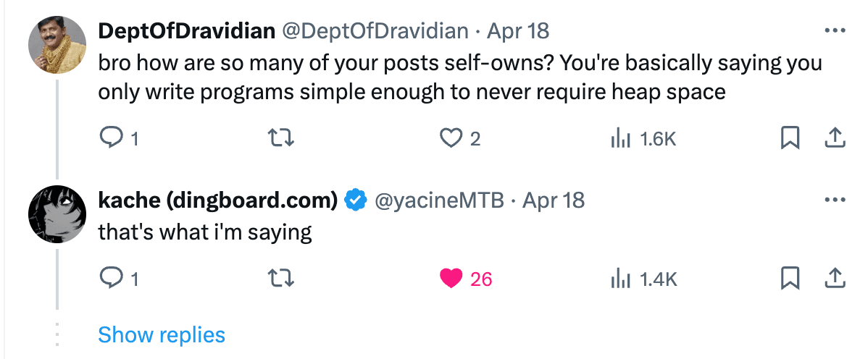Screen dimensions: 868x359
Task: Bookmark DeptOfDravidian's post
Action: (790, 138)
